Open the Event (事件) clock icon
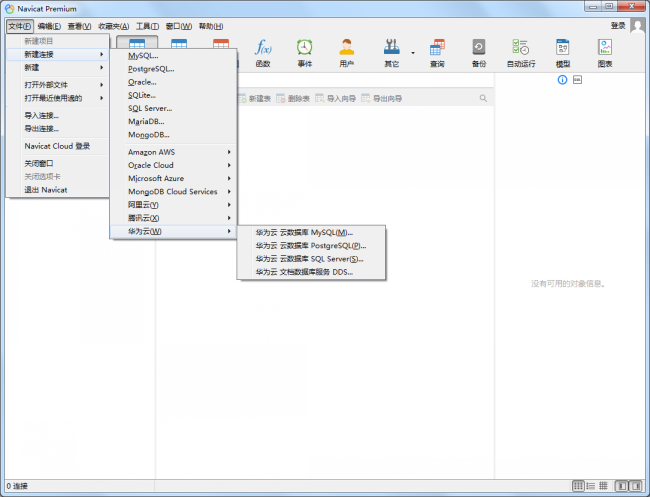Screen dimensions: 650x497 tap(304, 53)
